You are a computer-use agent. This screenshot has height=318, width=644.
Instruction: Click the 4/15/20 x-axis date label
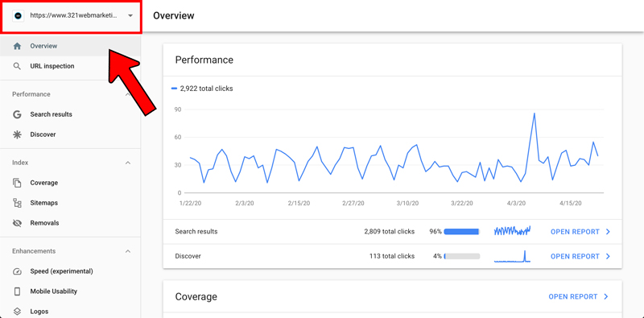pos(571,204)
